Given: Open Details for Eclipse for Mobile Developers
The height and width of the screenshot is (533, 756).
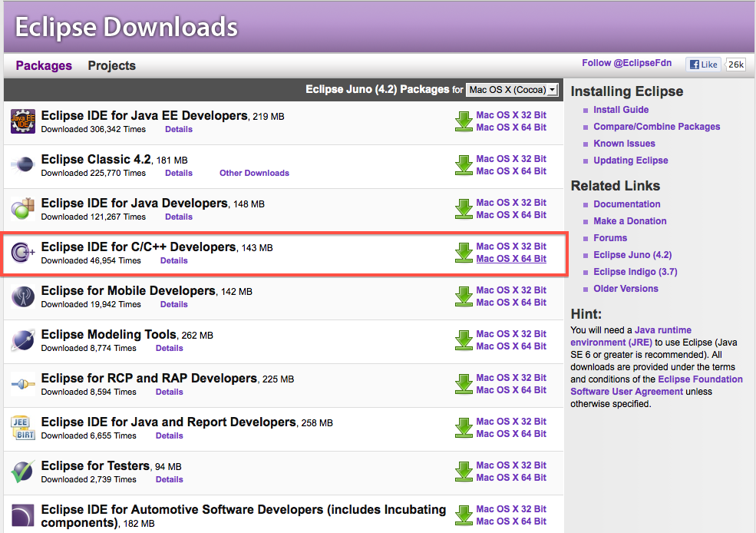Looking at the screenshot, I should click(173, 304).
